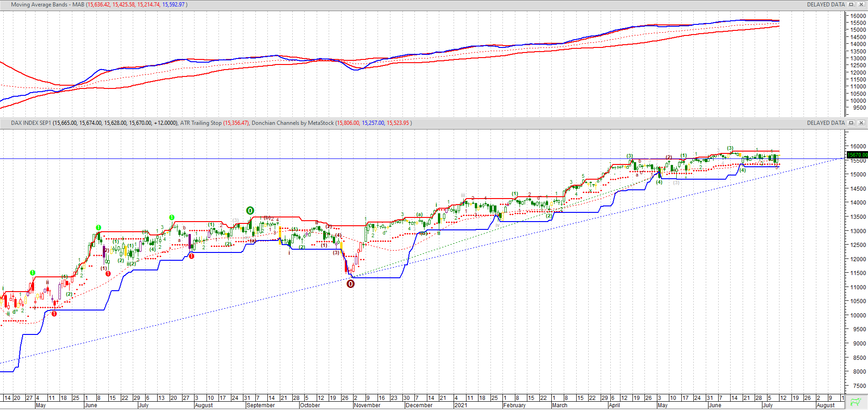This screenshot has height=410, width=868.
Task: Click the 2021 year label on date axis
Action: [x=461, y=405]
